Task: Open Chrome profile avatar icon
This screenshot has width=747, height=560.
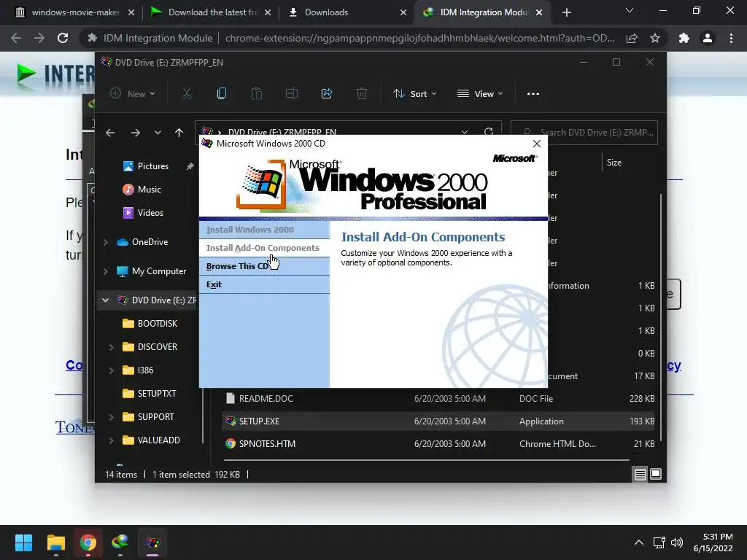Action: pyautogui.click(x=708, y=38)
